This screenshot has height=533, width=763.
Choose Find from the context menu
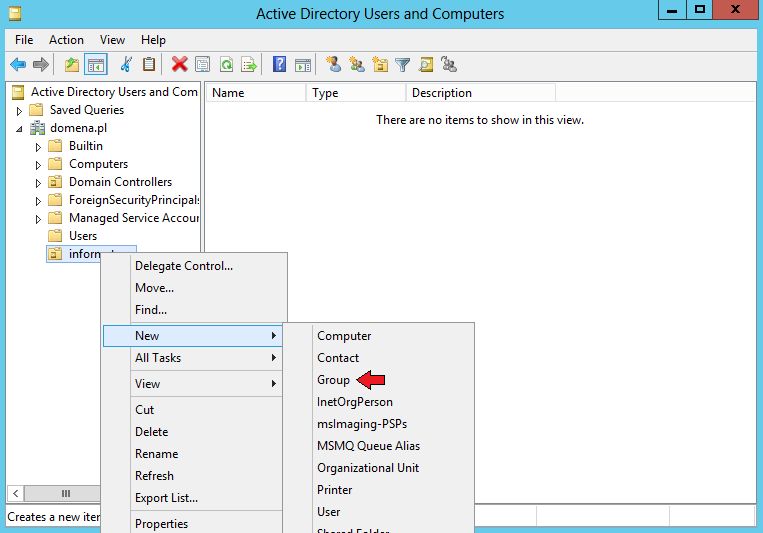pos(151,310)
